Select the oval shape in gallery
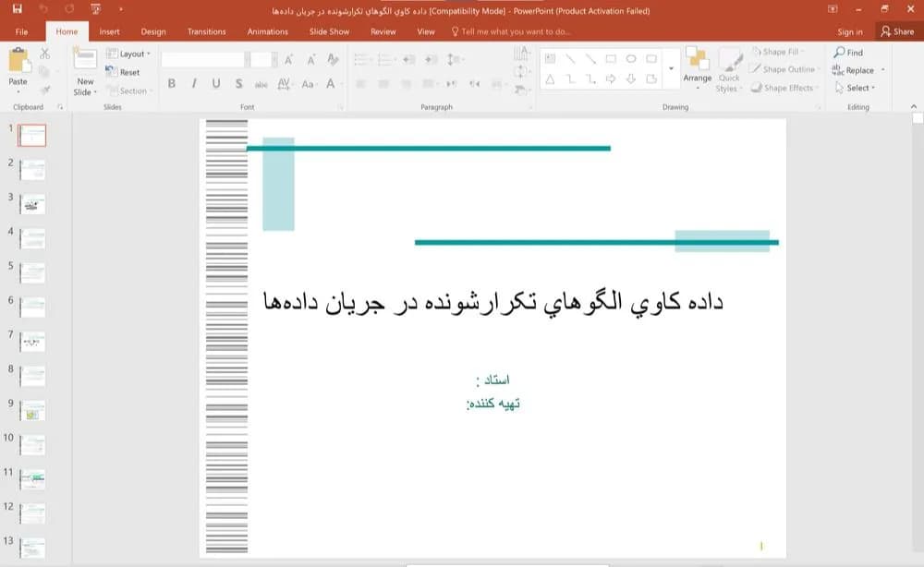This screenshot has height=567, width=924. pyautogui.click(x=630, y=59)
